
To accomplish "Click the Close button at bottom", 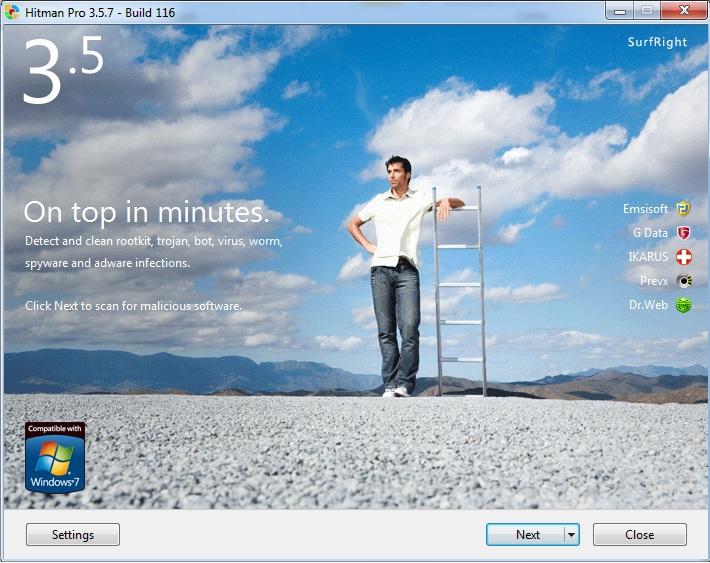I will [639, 534].
